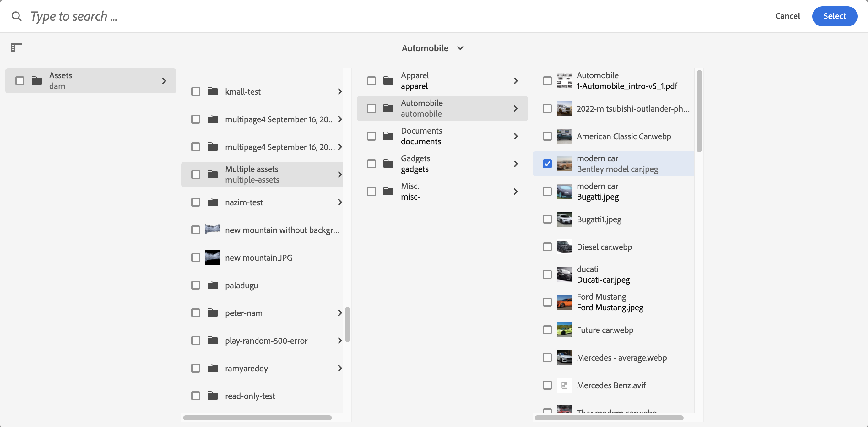Image resolution: width=868 pixels, height=427 pixels.
Task: Click the Ford Mustang.jpeg thumbnail
Action: click(564, 302)
